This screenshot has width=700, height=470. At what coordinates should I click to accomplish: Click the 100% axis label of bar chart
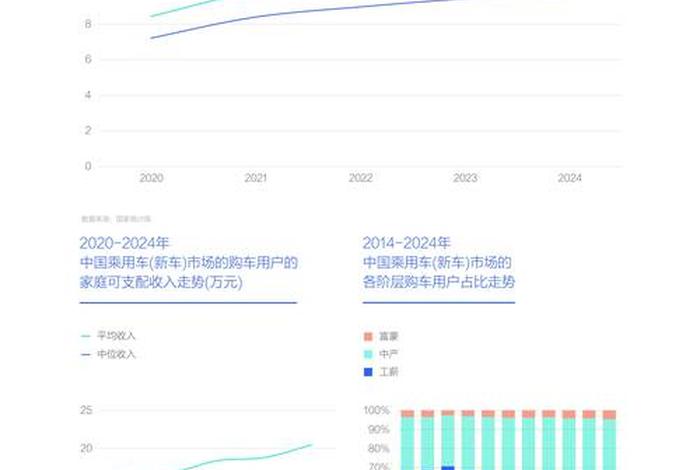[x=376, y=410]
